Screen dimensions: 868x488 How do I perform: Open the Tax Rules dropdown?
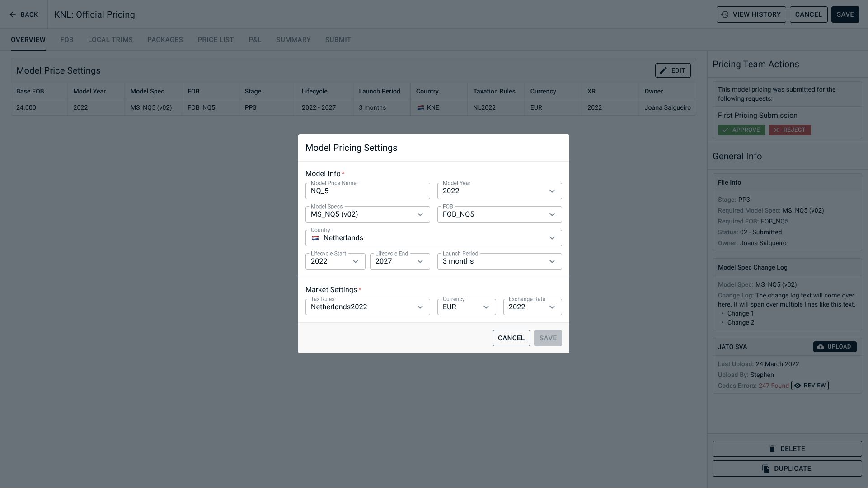[x=368, y=307]
